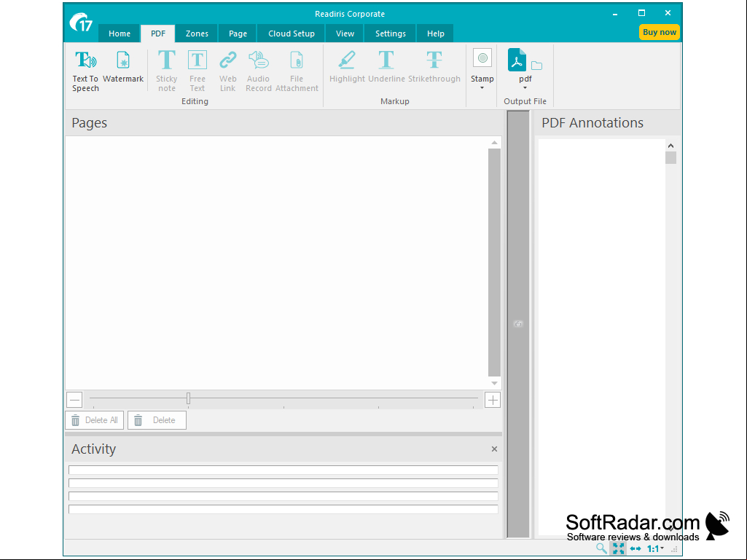Open the Zones tab
The width and height of the screenshot is (747, 560).
pyautogui.click(x=197, y=33)
